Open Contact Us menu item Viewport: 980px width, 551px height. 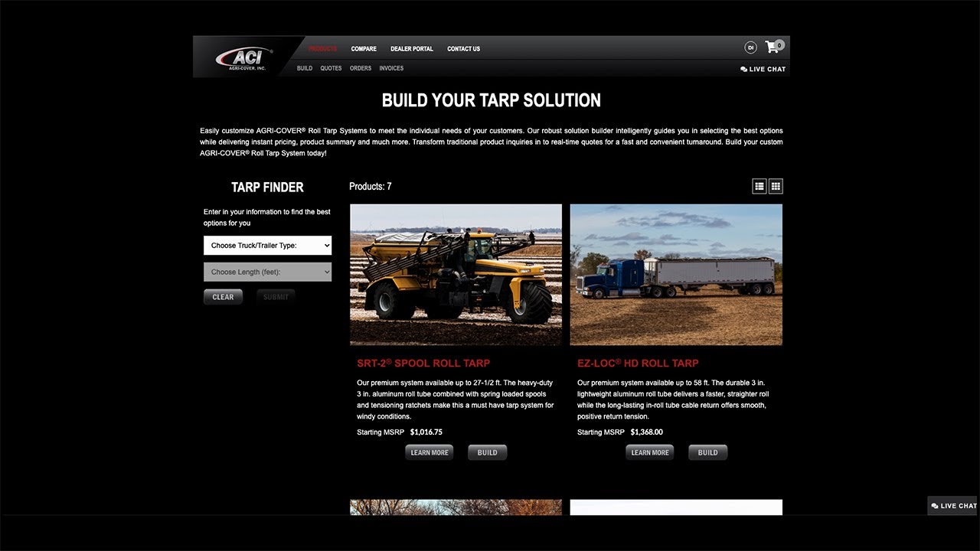click(463, 49)
